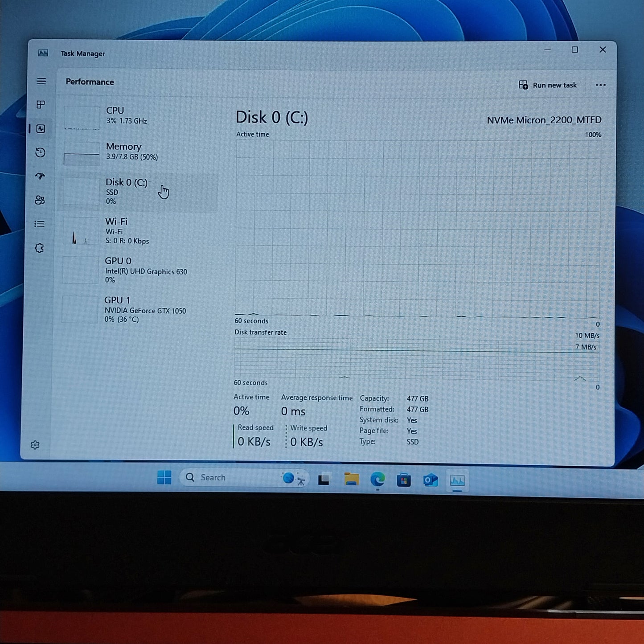Image resolution: width=644 pixels, height=644 pixels.
Task: Open the Processes page icon
Action: (x=41, y=105)
